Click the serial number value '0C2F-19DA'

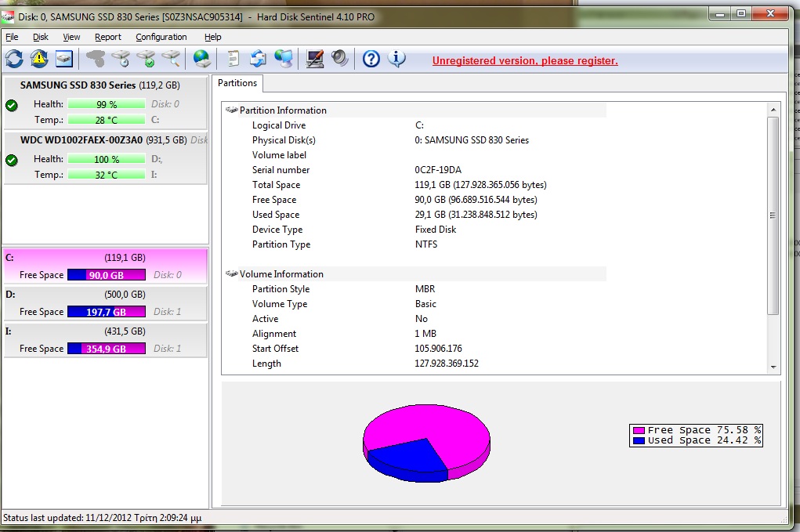click(438, 170)
